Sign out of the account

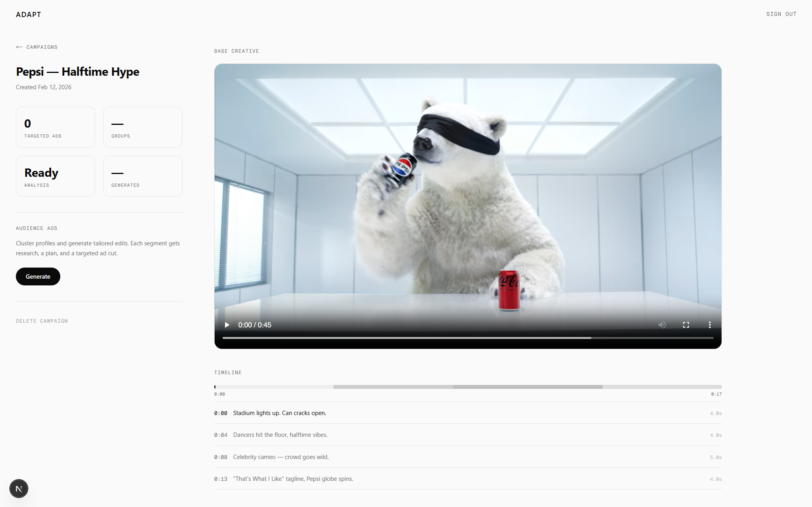pyautogui.click(x=781, y=14)
